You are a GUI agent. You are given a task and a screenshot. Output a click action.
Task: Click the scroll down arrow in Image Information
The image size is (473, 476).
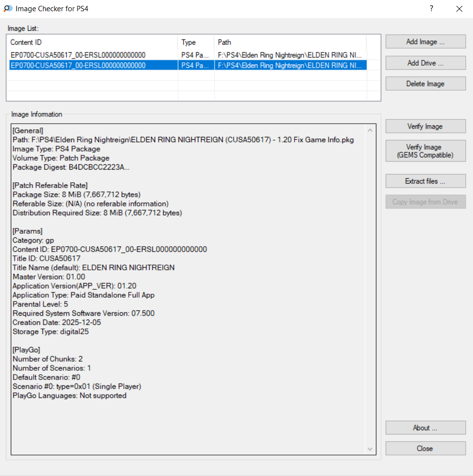point(370,449)
